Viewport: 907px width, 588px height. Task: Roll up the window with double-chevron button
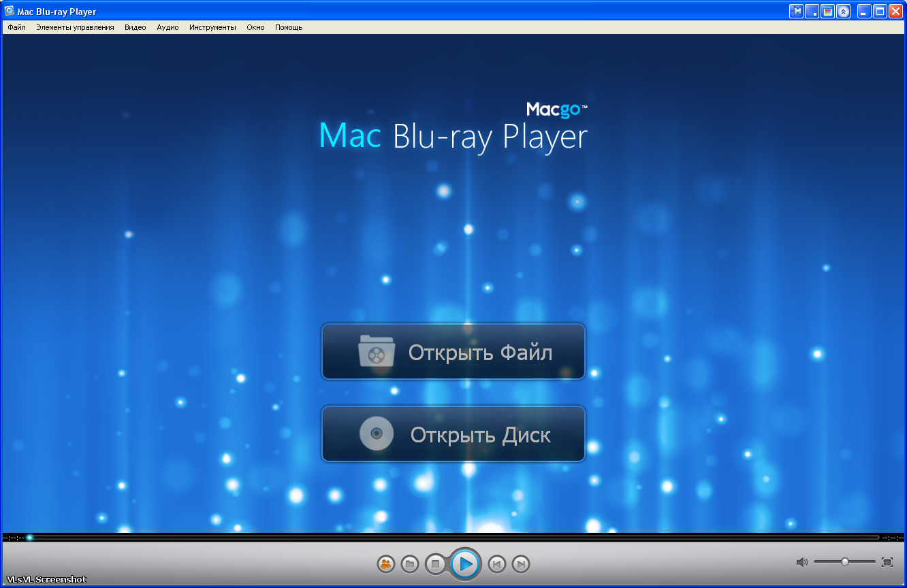point(843,11)
